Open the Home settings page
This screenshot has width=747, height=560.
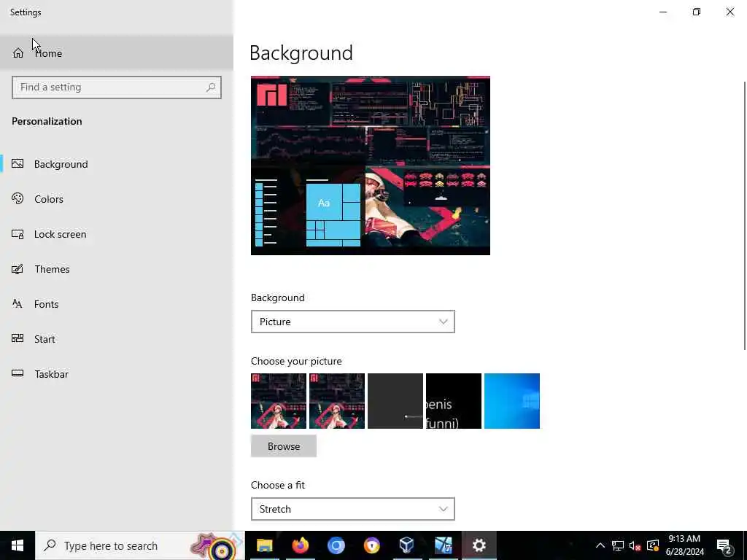(x=116, y=52)
